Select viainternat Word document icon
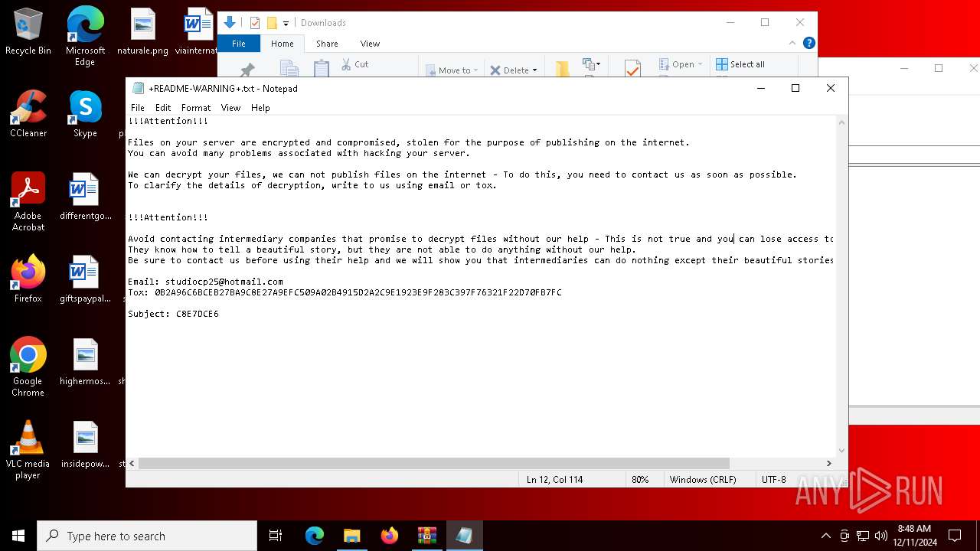 196,31
